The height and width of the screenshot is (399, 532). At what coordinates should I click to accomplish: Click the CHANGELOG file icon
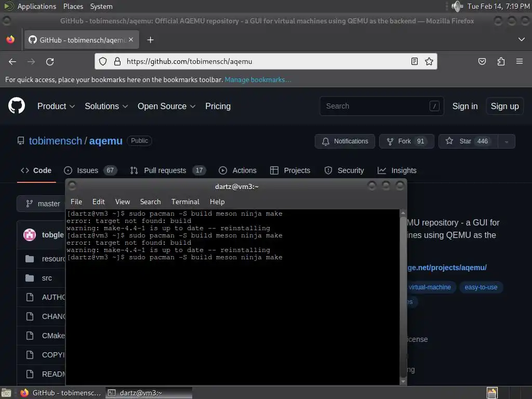[30, 316]
